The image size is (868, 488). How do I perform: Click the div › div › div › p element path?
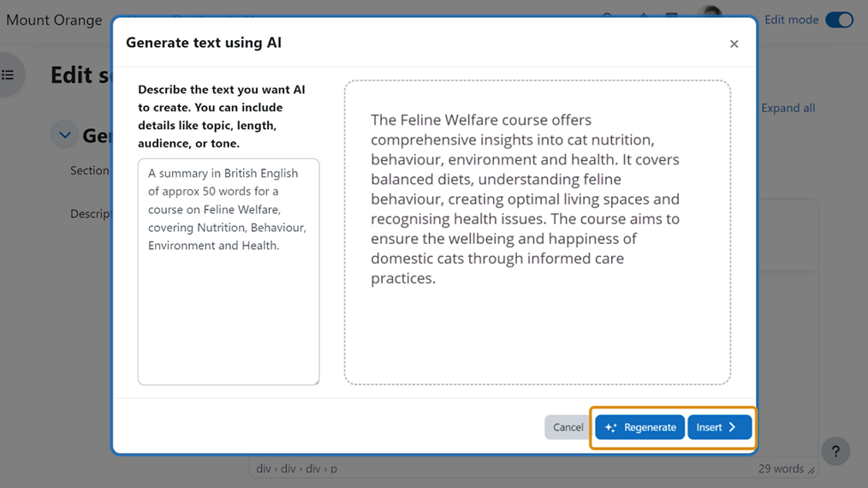(296, 468)
